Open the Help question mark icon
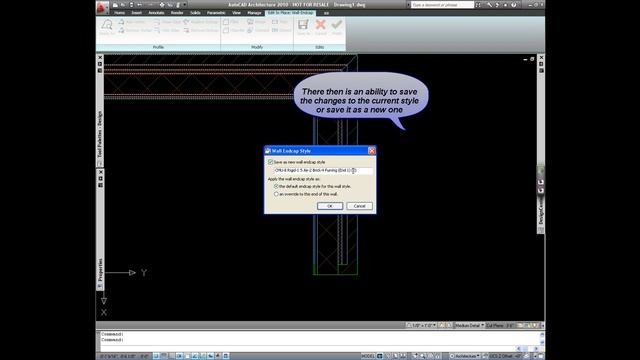The width and height of the screenshot is (640, 360). 513,5
